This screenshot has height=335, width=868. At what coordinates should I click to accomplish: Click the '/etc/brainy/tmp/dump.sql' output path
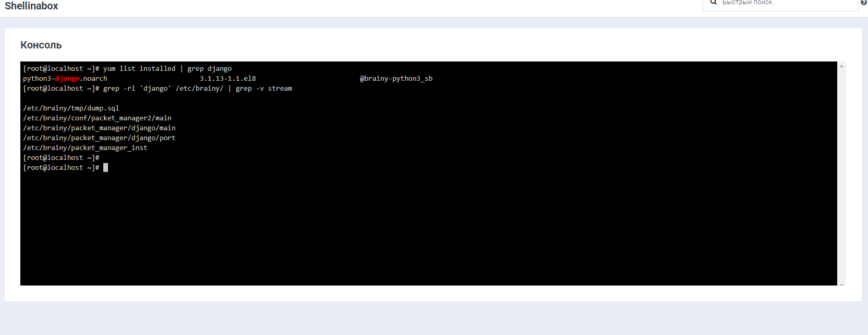(71, 108)
